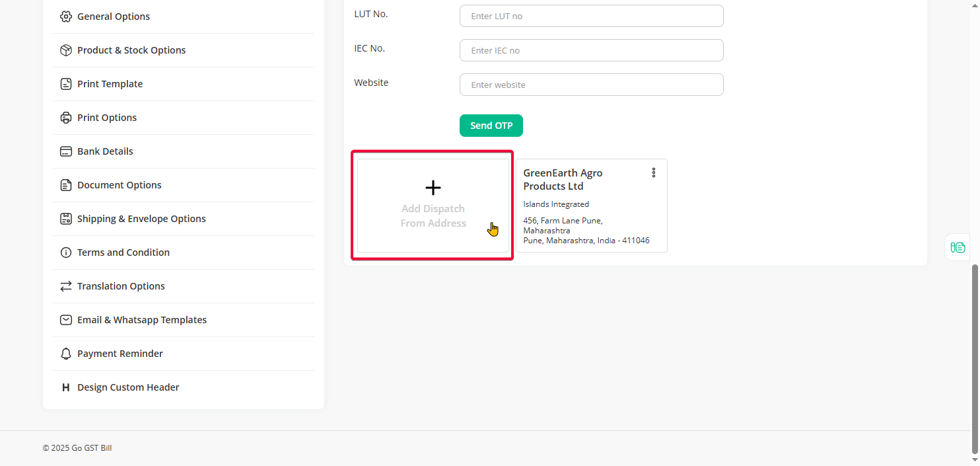Click the General Options gear icon
The width and height of the screenshot is (980, 466).
tap(65, 17)
